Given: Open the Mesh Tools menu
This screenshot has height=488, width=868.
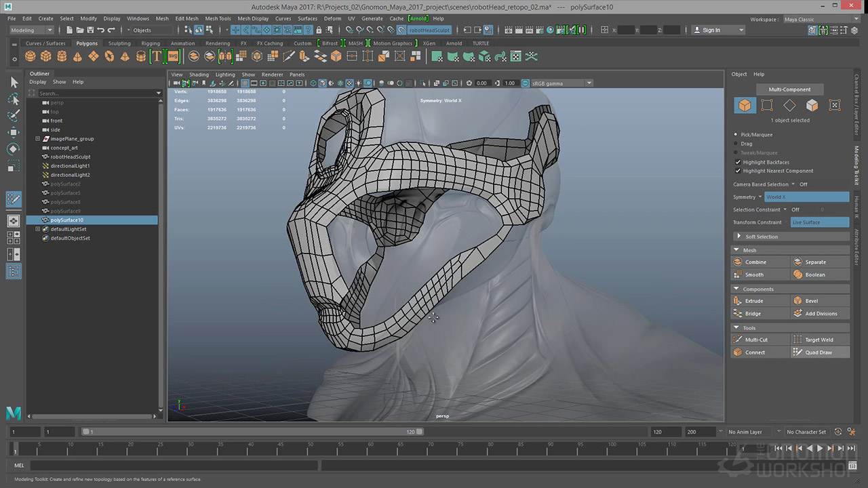Looking at the screenshot, I should (x=218, y=19).
